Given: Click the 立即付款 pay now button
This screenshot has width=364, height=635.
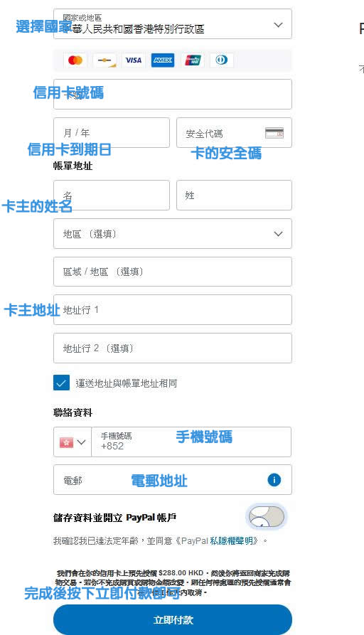Looking at the screenshot, I should coord(173,619).
